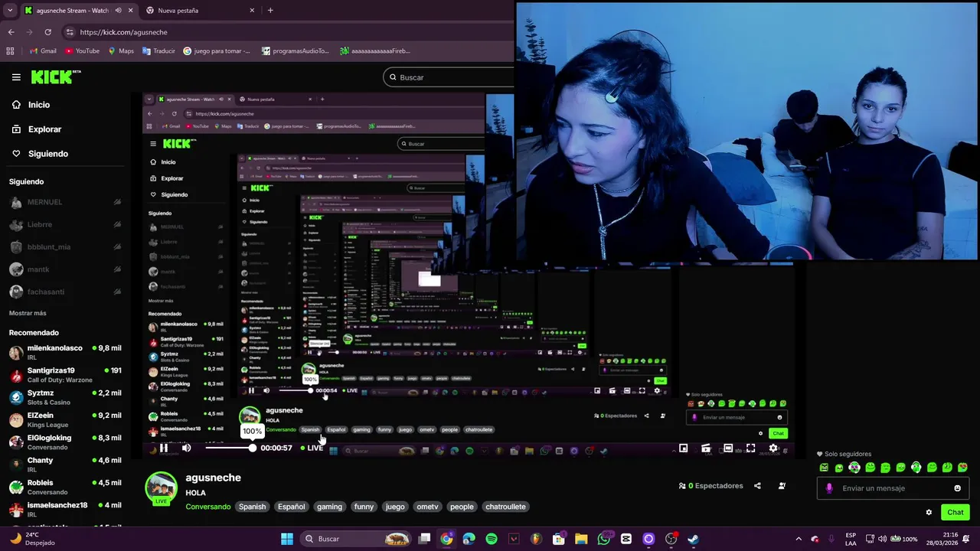Mute the agusneche tab audio

pyautogui.click(x=119, y=11)
